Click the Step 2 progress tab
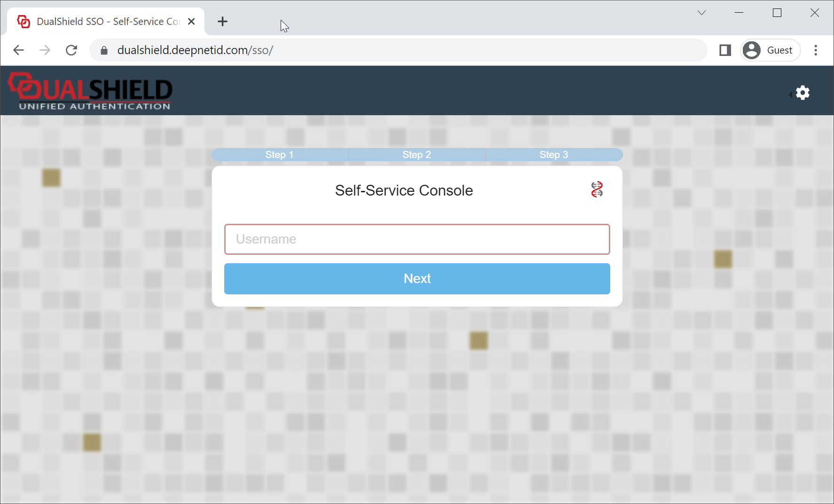 point(417,155)
